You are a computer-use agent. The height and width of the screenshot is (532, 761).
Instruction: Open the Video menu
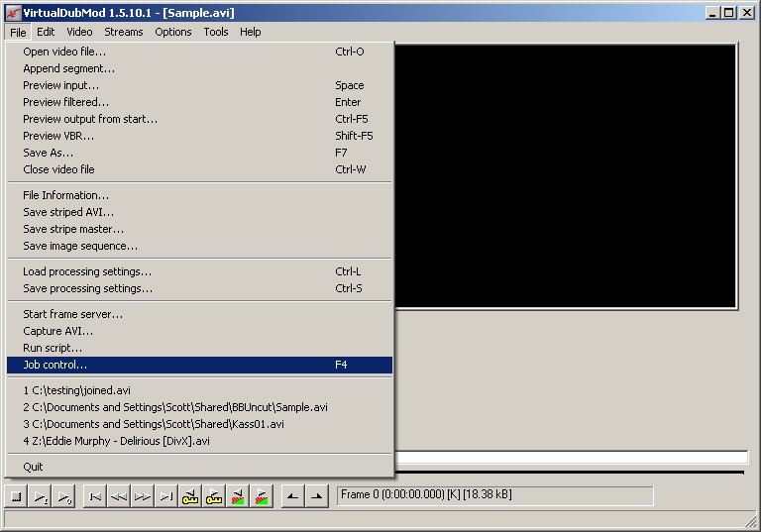pyautogui.click(x=79, y=32)
